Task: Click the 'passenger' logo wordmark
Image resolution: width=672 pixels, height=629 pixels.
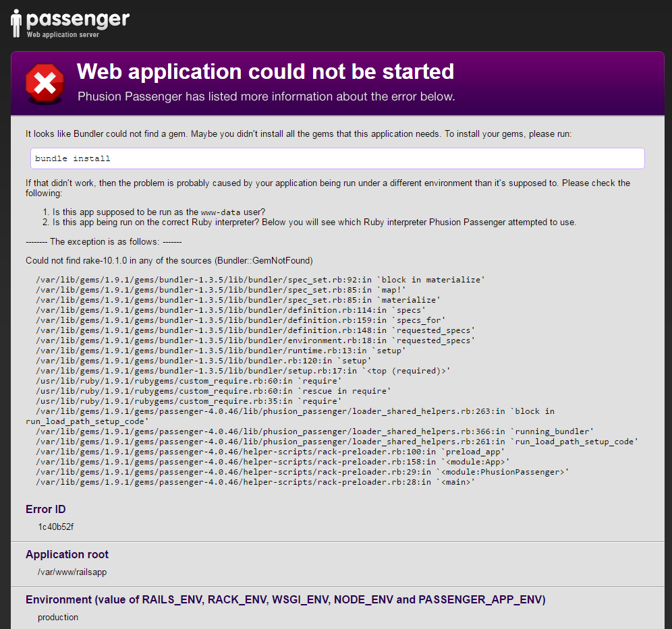Action: 78,20
